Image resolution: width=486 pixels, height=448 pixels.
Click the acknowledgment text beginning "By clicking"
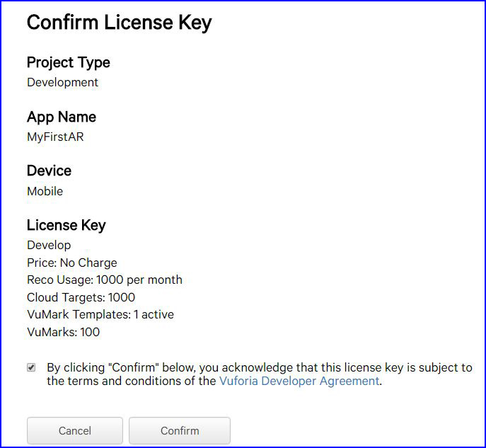260,374
